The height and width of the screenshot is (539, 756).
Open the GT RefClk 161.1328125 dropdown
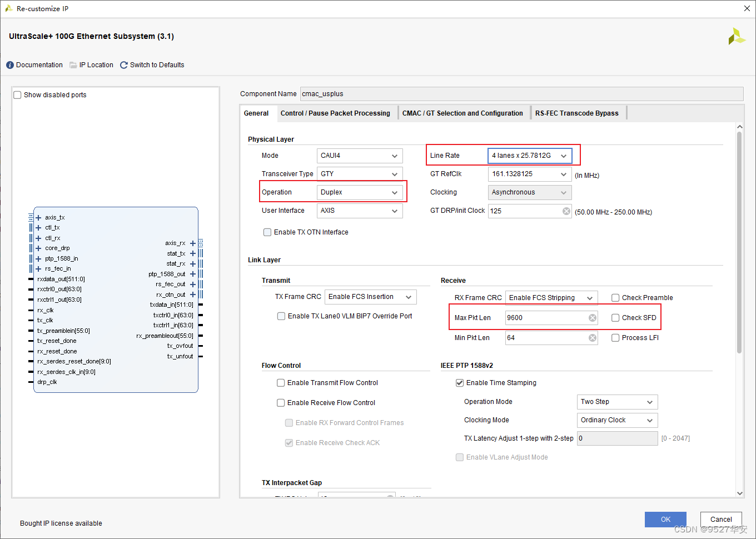[530, 174]
